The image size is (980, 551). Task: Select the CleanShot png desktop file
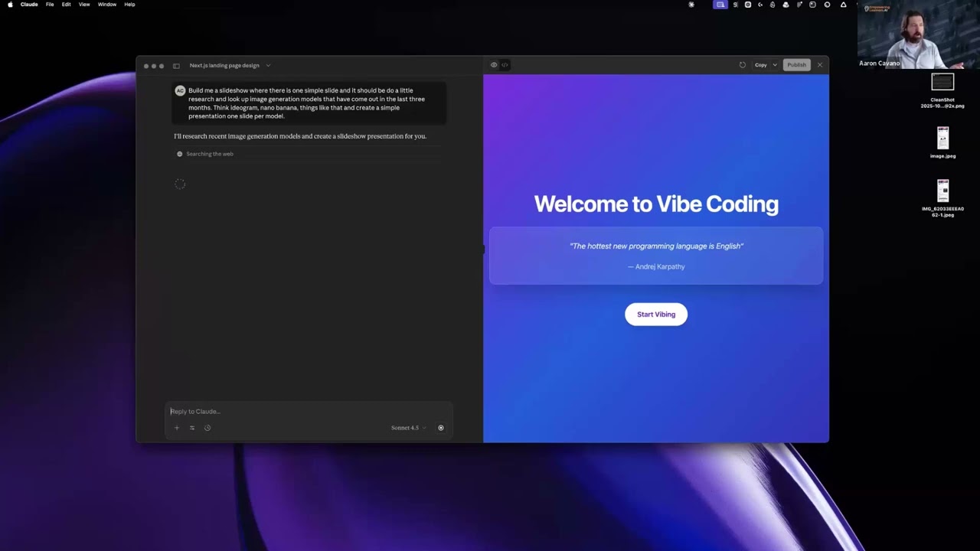tap(942, 92)
